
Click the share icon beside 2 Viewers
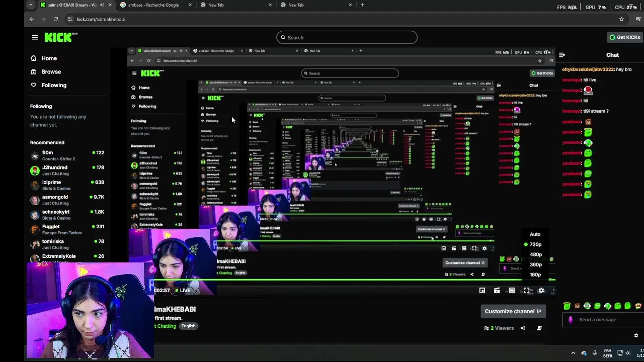523,328
